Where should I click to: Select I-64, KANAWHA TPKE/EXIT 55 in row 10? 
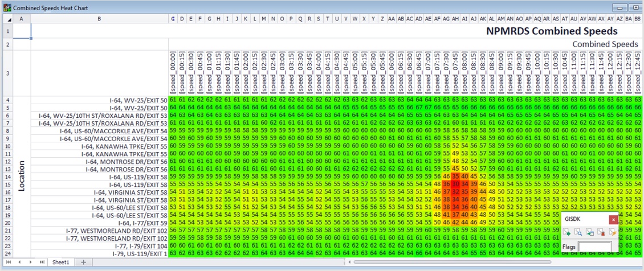(99, 146)
